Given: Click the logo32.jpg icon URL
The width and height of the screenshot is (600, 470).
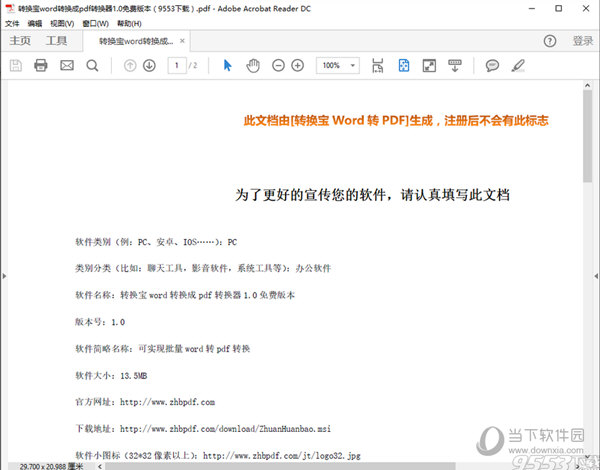Looking at the screenshot, I should [x=282, y=455].
